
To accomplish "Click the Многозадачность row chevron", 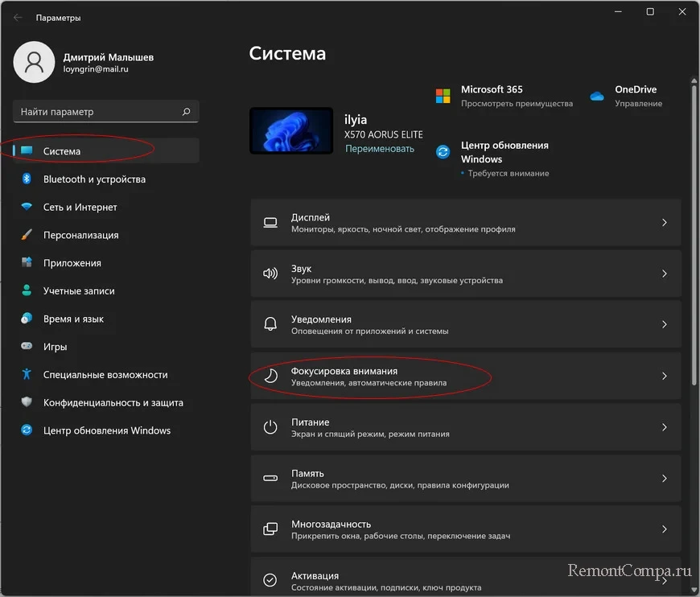I will [x=665, y=529].
